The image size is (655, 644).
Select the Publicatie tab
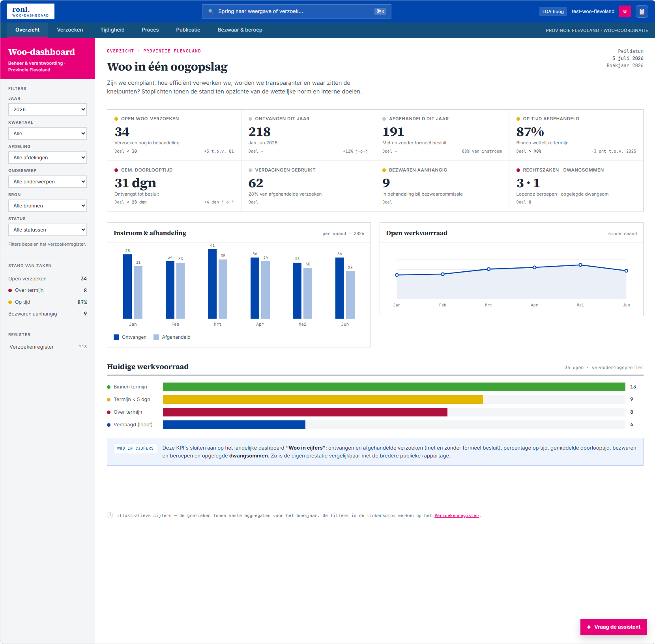point(188,30)
